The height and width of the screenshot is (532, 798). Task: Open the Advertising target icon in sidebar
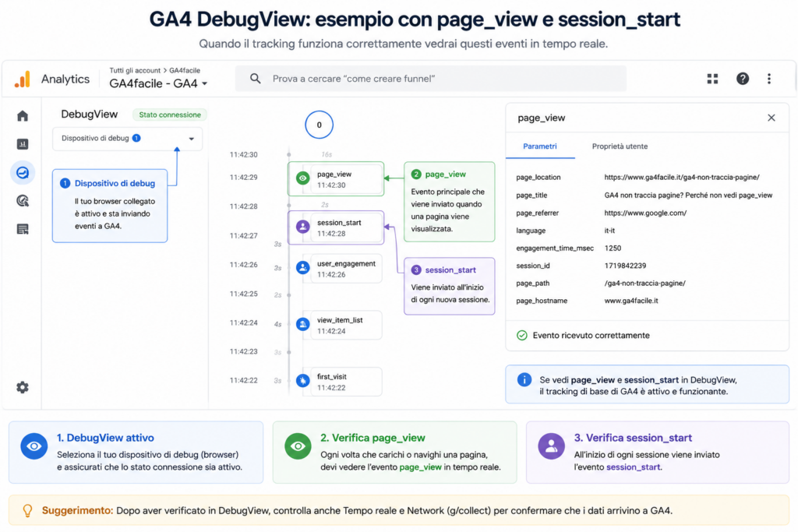click(x=23, y=201)
